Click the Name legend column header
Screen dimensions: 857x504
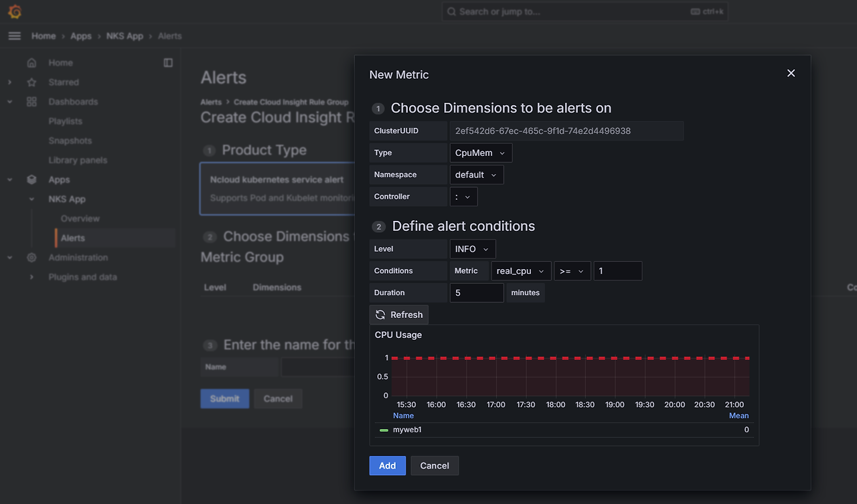coord(403,416)
